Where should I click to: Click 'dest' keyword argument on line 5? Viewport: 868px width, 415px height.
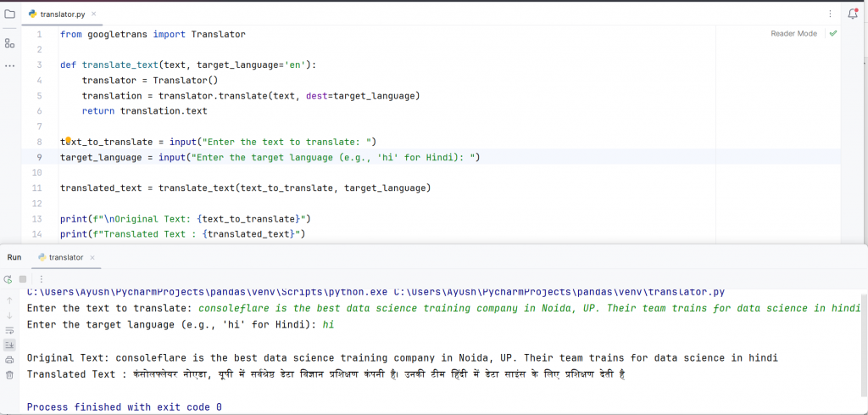point(317,96)
